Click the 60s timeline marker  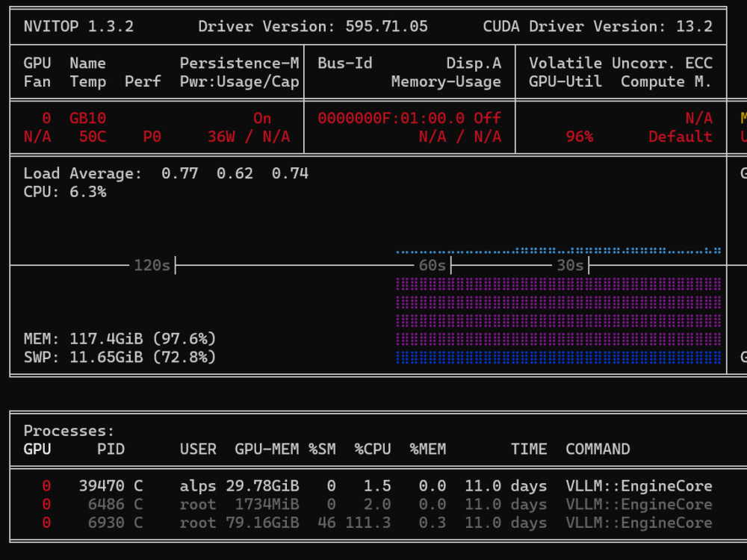click(x=432, y=265)
